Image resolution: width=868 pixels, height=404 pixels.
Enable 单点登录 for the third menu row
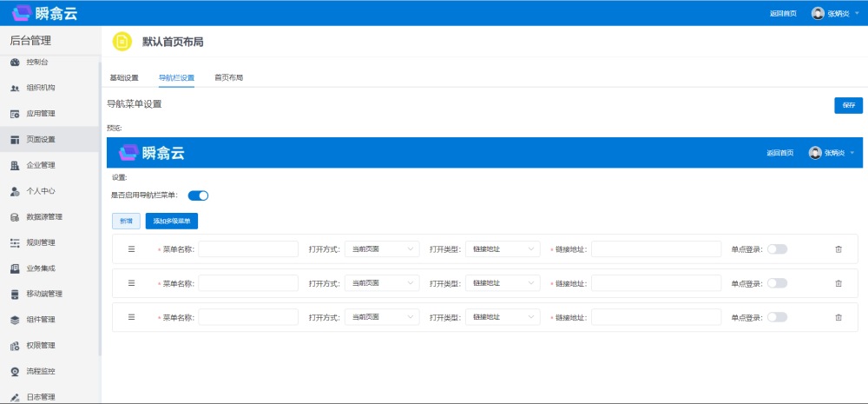click(777, 317)
